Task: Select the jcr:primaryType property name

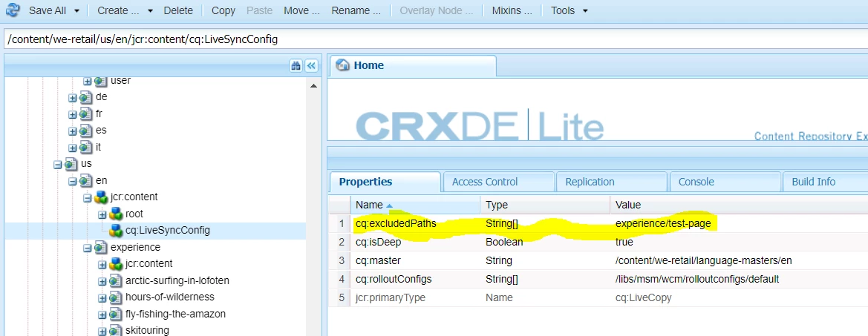Action: [391, 298]
